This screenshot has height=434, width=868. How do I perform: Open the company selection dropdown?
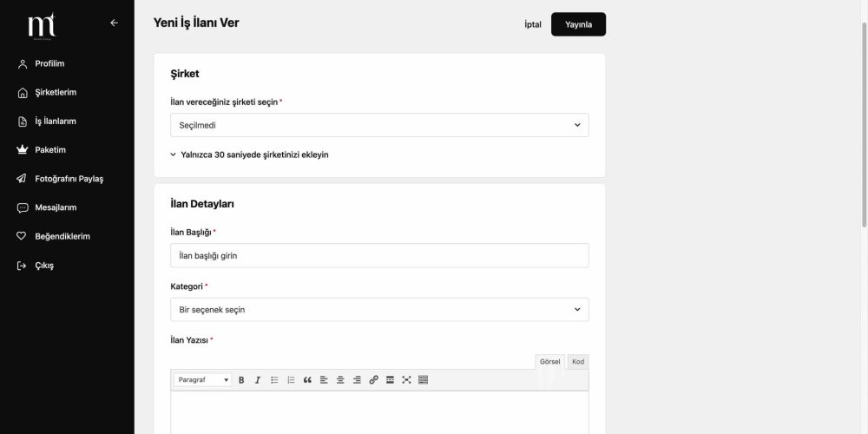pos(379,125)
